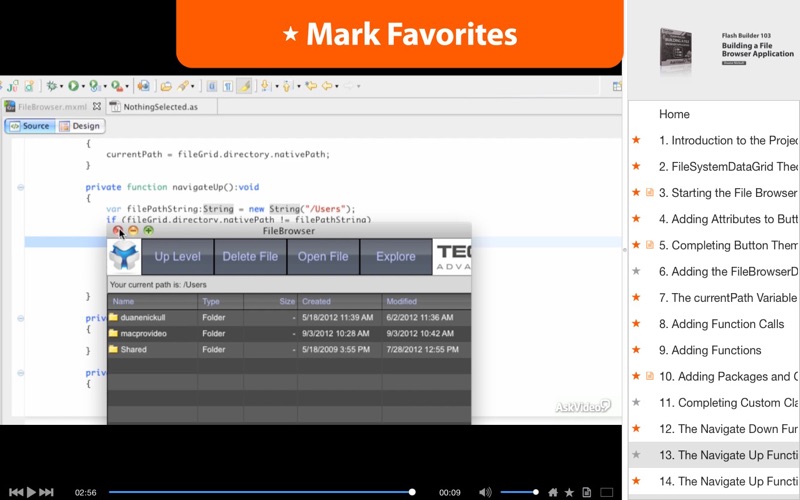Play the tutorial video

point(31,492)
